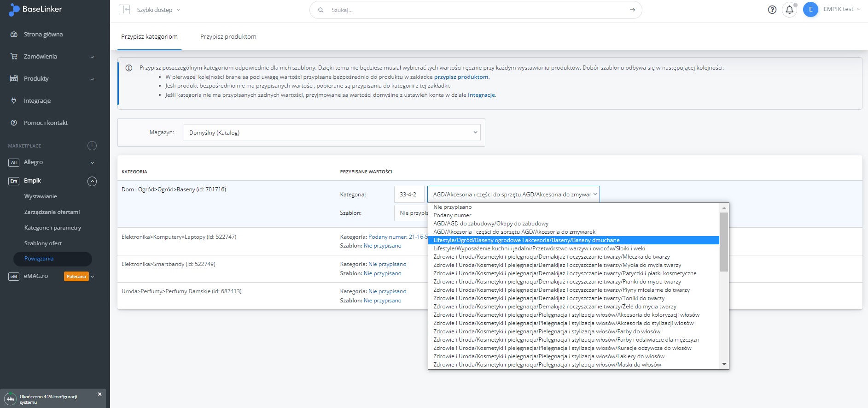
Task: Choose Nie przypisano option in list
Action: (x=452, y=207)
